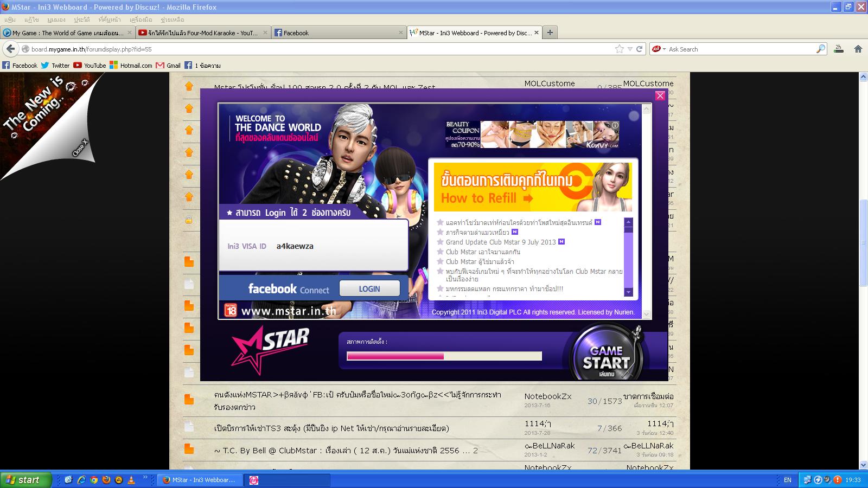Go back with the browser Back arrow
This screenshot has height=488, width=868.
11,49
